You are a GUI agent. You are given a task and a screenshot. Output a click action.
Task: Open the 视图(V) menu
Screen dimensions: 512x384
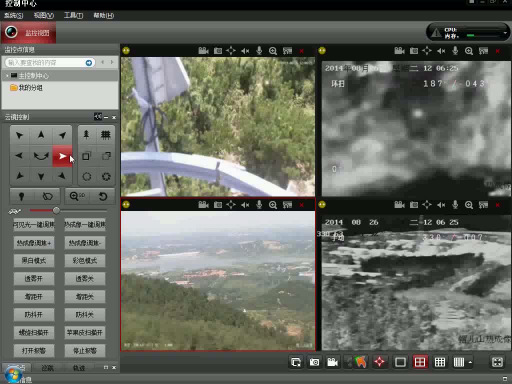44,15
